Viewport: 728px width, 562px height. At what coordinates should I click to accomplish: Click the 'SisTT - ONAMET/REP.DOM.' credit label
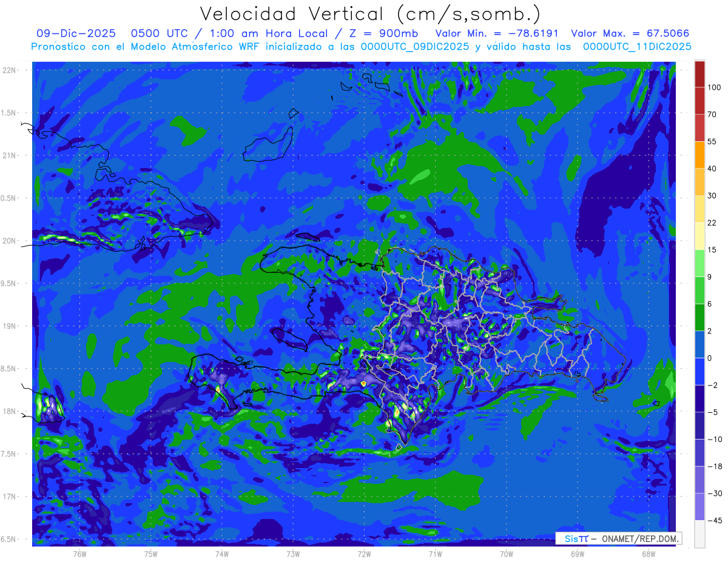coord(618,538)
